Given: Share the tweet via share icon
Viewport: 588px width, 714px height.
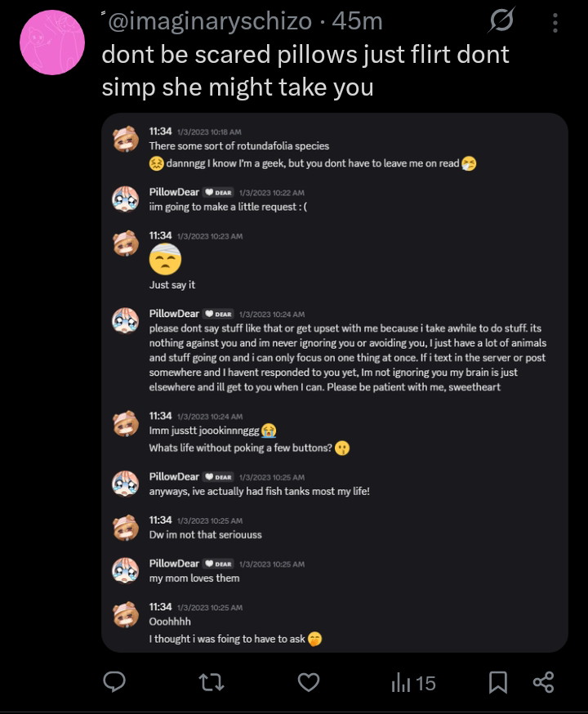Looking at the screenshot, I should pos(544,681).
